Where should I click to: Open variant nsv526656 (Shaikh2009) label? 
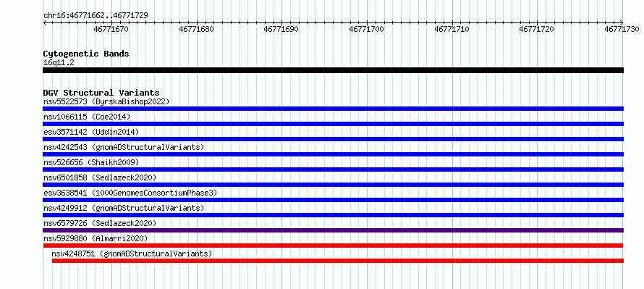pos(91,162)
